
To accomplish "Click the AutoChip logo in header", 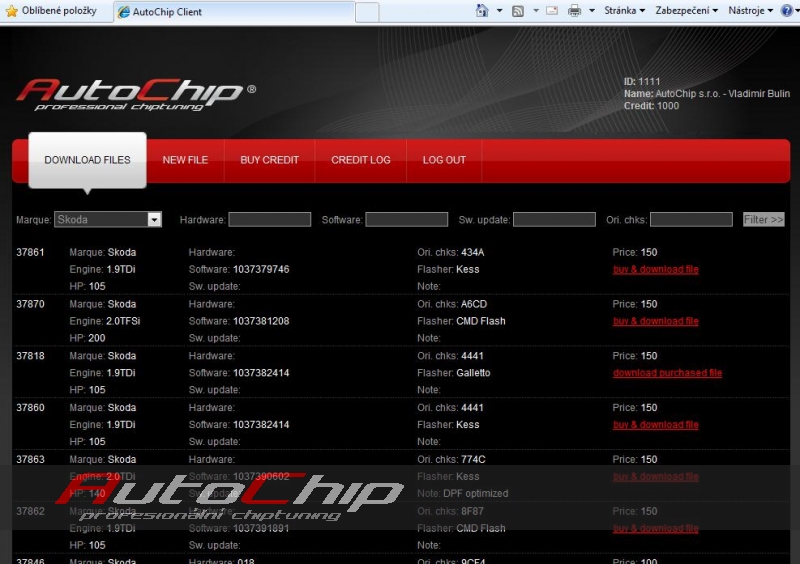I will 136,95.
